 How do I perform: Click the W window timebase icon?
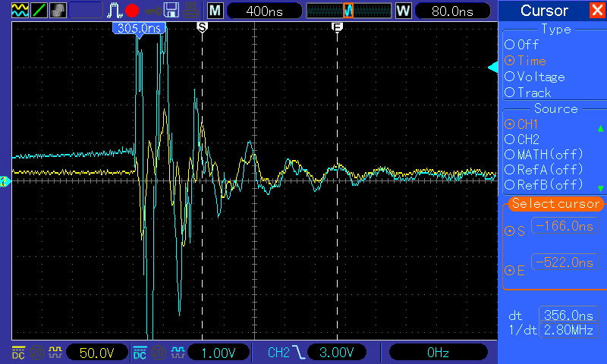tap(403, 11)
